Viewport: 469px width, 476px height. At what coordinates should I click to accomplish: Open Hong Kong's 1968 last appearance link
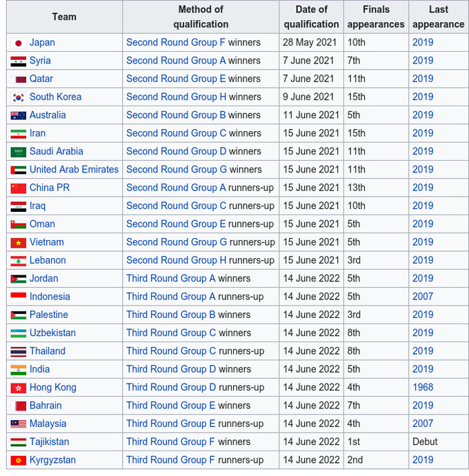[423, 388]
